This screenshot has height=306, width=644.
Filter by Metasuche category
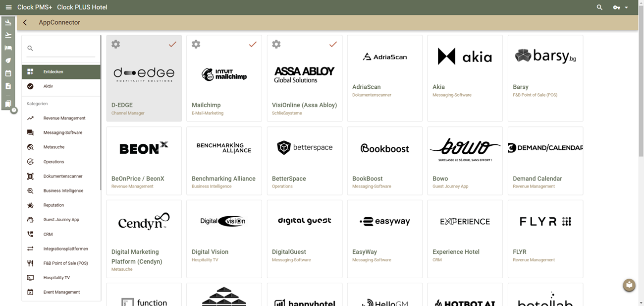[61, 147]
